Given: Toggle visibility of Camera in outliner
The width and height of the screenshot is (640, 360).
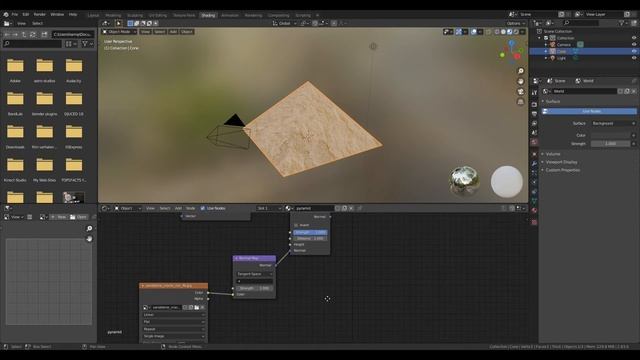Looking at the screenshot, I should click(634, 44).
